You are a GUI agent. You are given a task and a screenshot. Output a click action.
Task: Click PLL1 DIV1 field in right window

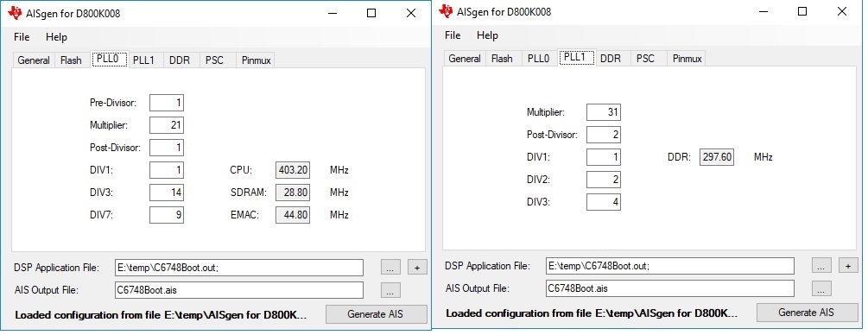(604, 157)
